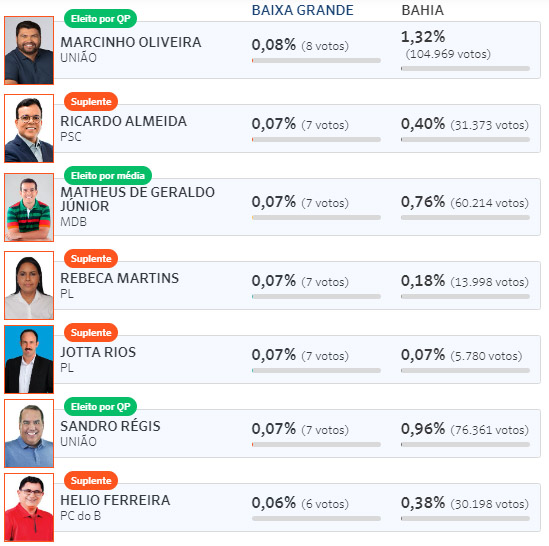Open Marcinho Oliveira's candidate photo
549x546 pixels.
pyautogui.click(x=29, y=50)
